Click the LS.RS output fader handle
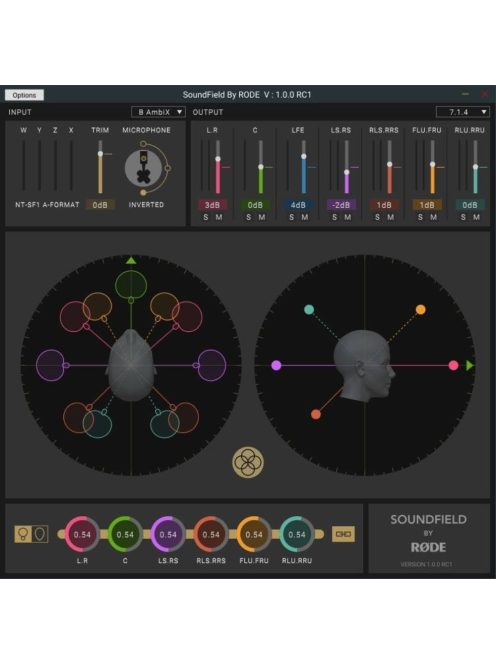Image resolution: width=496 pixels, height=664 pixels. tap(346, 172)
